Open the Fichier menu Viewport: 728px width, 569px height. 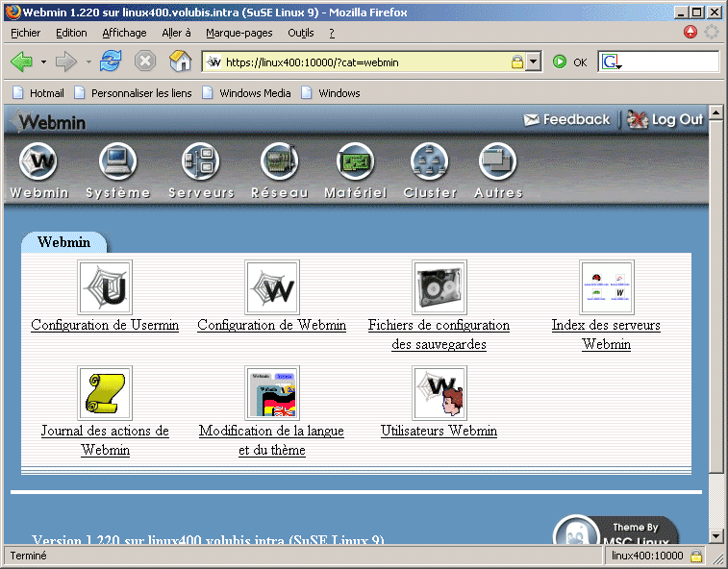click(26, 33)
